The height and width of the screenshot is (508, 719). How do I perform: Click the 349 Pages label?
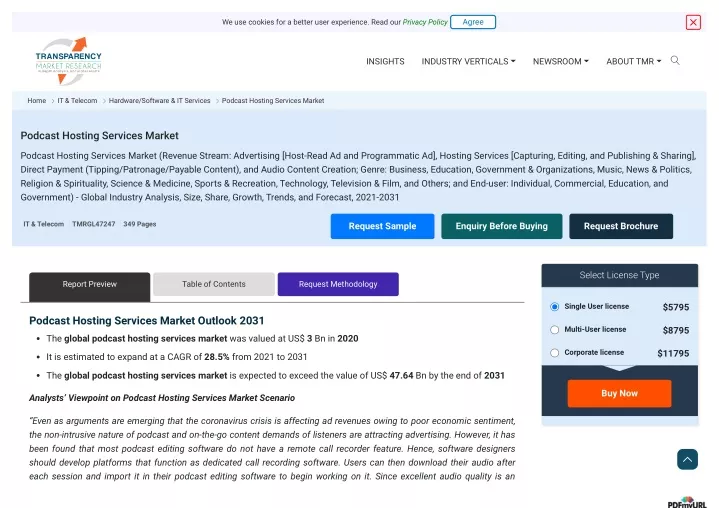139,224
